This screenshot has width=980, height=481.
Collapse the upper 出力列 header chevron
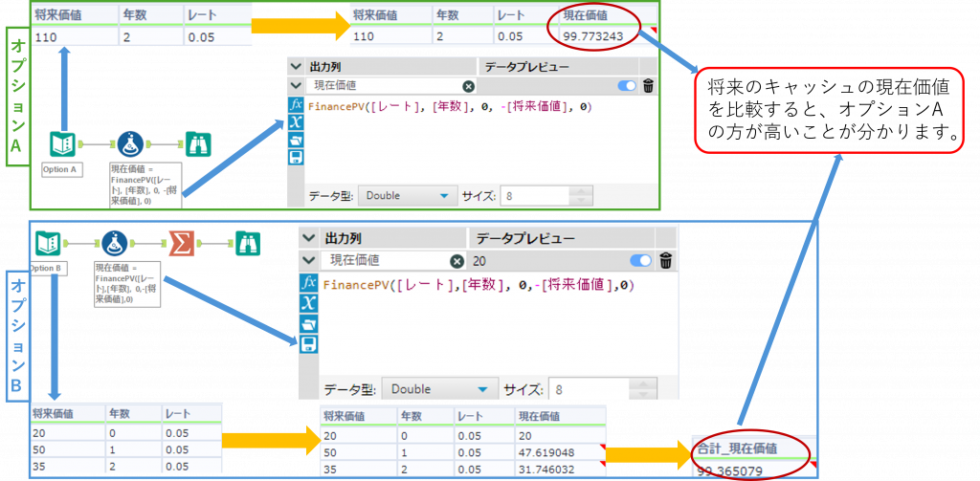pyautogui.click(x=295, y=68)
